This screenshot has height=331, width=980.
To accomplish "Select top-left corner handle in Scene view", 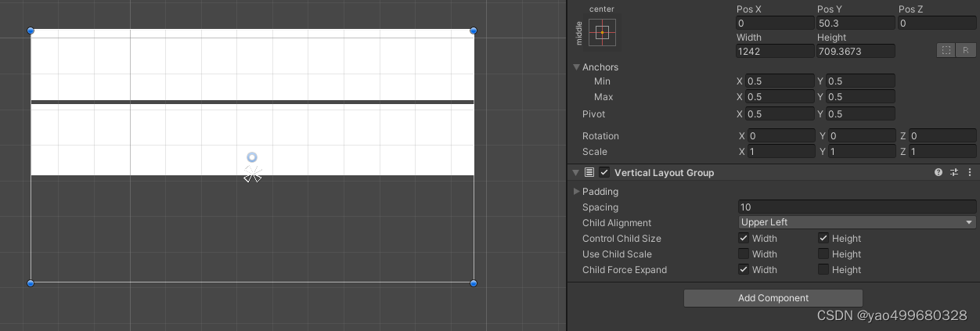I will 31,31.
